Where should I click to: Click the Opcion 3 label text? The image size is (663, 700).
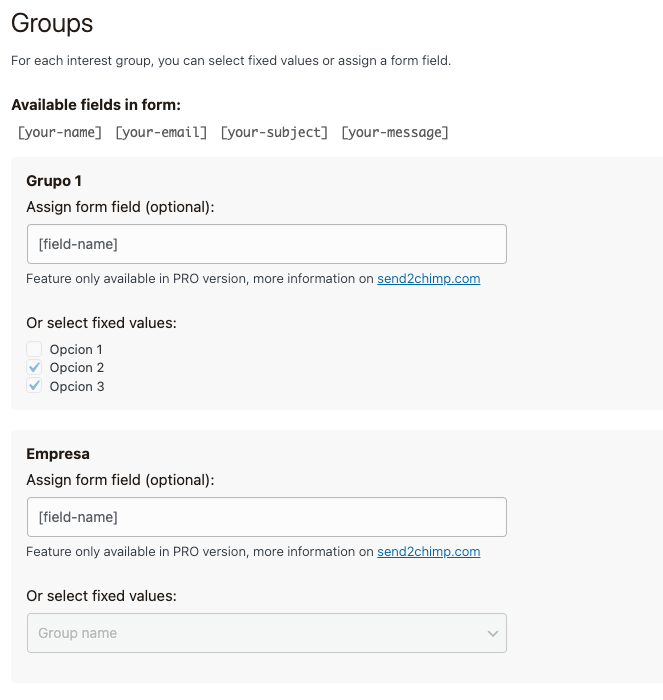tap(77, 387)
